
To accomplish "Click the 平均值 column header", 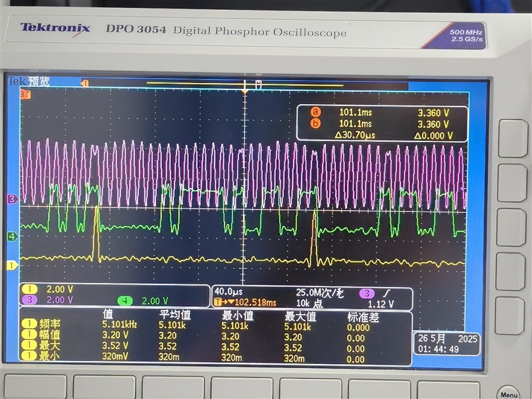I will (x=175, y=315).
